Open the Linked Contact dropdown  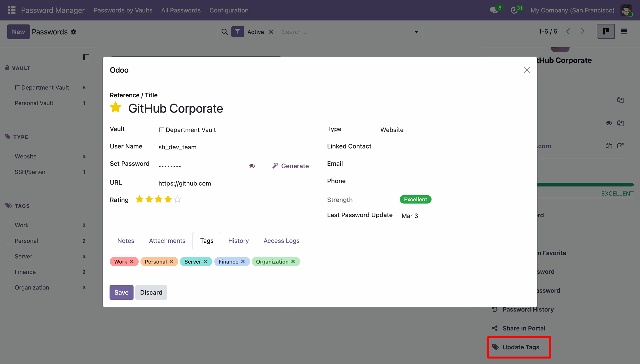pos(455,146)
